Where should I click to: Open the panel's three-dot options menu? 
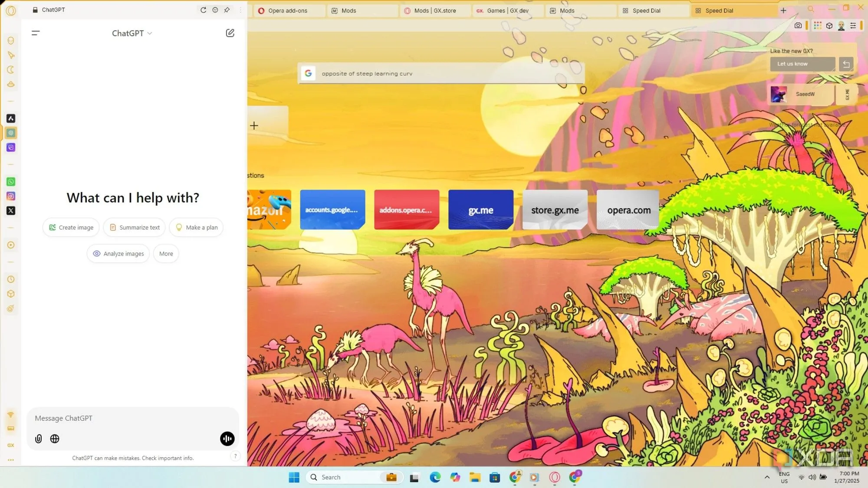[240, 10]
